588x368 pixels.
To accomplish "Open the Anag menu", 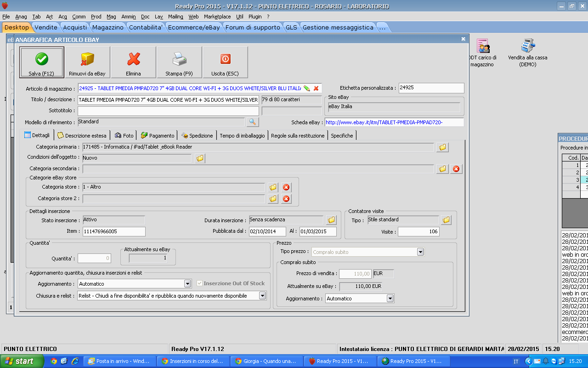I will [21, 17].
